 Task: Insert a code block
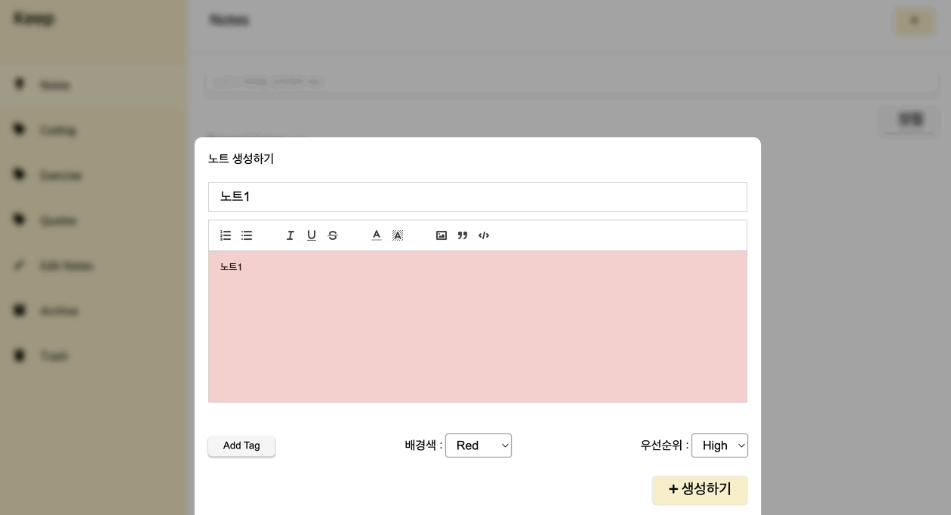tap(483, 235)
